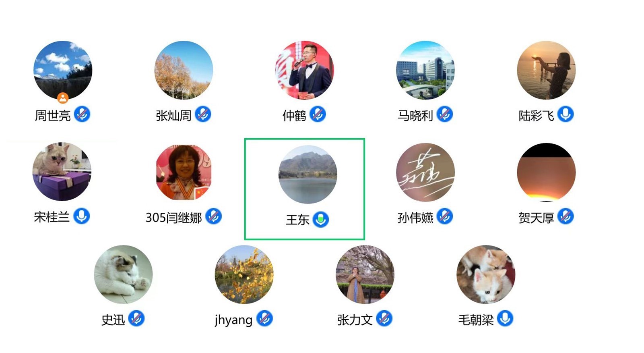Image resolution: width=644 pixels, height=353 pixels.
Task: Click the unmuted mic icon next to 宋桂兰
Action: point(82,216)
